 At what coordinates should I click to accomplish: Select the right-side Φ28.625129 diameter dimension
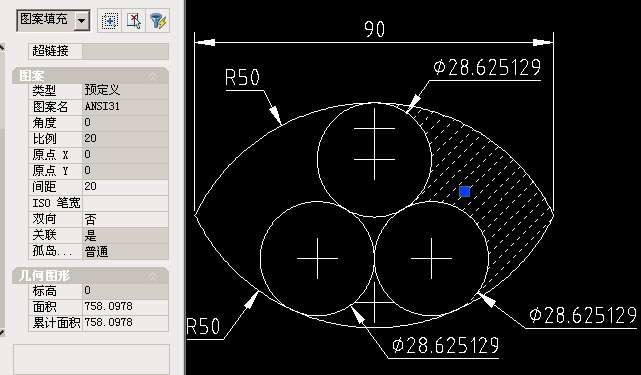pyautogui.click(x=583, y=315)
